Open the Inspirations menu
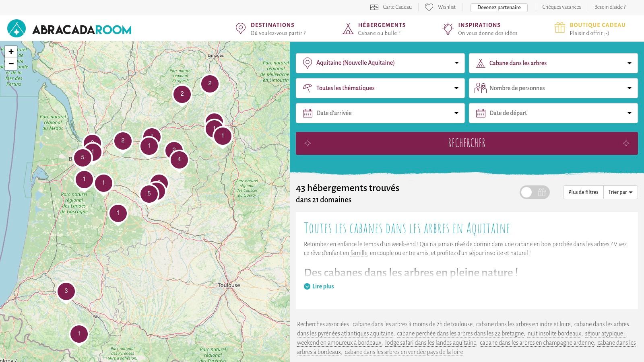The width and height of the screenshot is (644, 362). tap(480, 29)
